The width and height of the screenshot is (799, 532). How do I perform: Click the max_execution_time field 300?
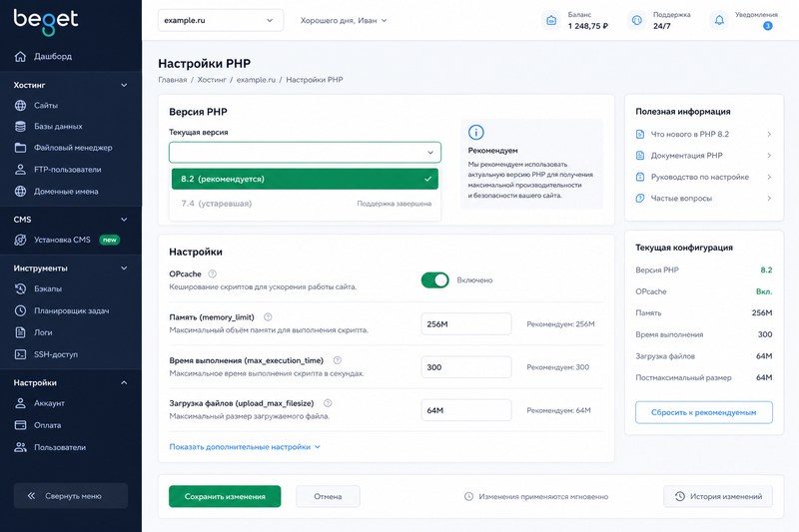pyautogui.click(x=466, y=367)
